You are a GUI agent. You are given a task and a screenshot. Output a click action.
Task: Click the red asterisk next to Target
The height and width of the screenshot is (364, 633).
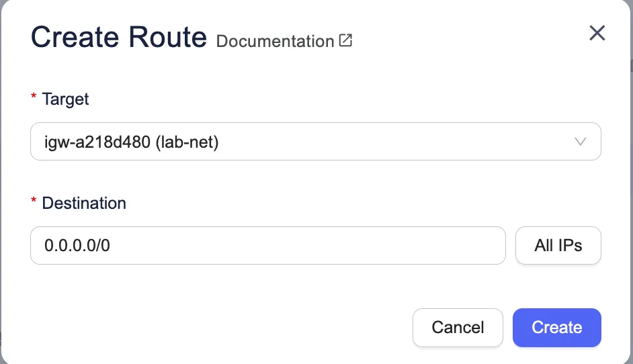click(34, 99)
